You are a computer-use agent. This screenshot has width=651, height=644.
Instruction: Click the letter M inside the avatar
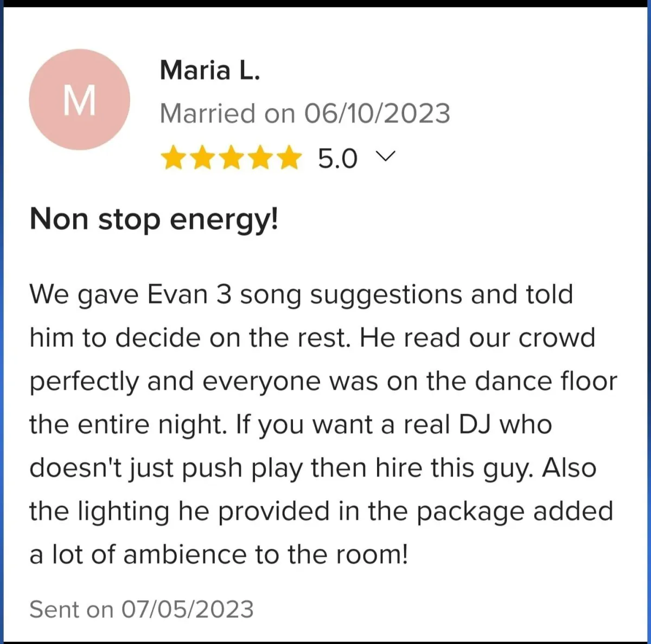79,100
